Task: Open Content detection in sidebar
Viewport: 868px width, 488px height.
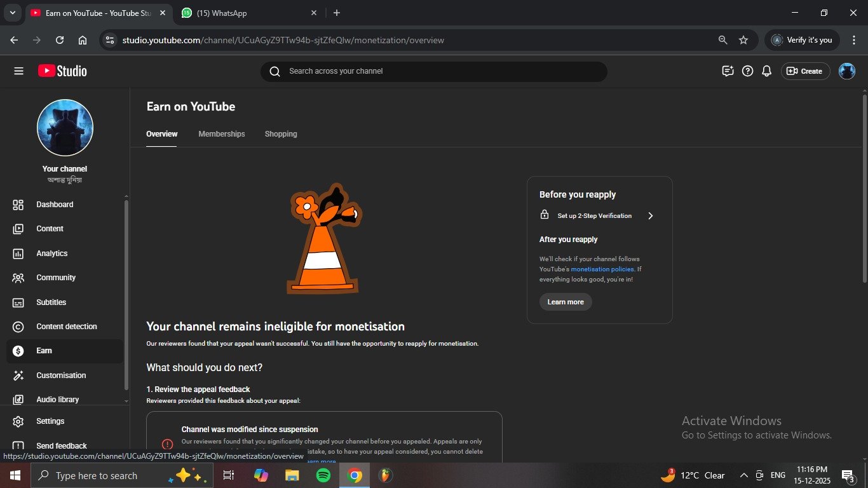Action: tap(66, 327)
